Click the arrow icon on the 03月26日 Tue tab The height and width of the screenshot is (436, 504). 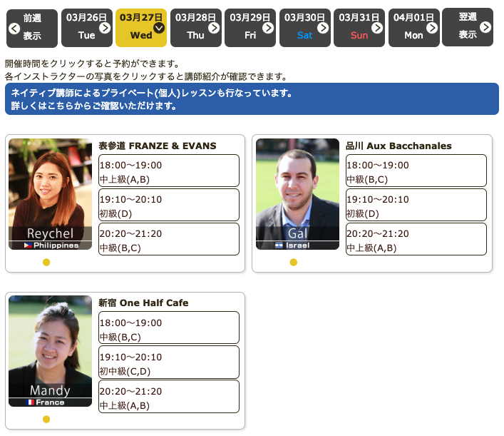point(105,28)
